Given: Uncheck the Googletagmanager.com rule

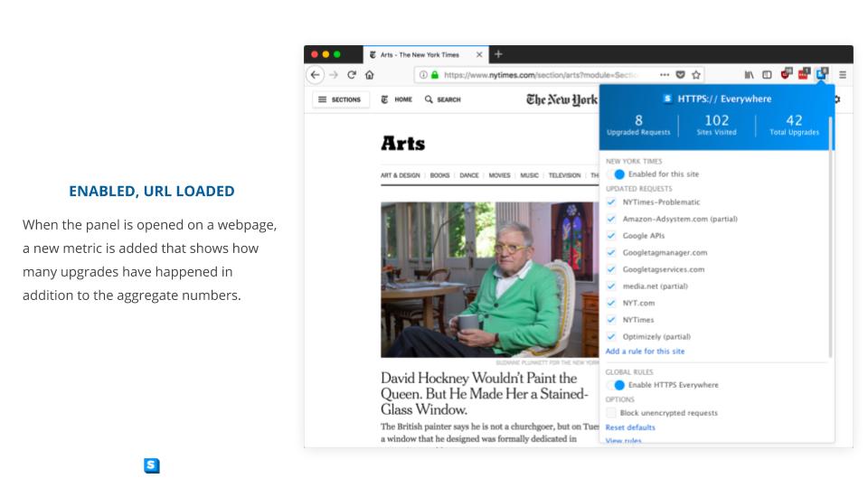Looking at the screenshot, I should 611,252.
